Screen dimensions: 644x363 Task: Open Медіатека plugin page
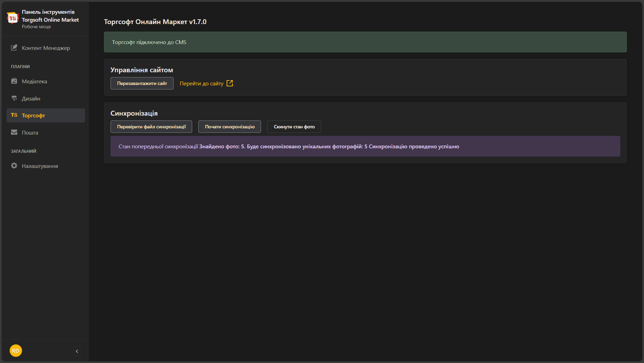click(46, 82)
